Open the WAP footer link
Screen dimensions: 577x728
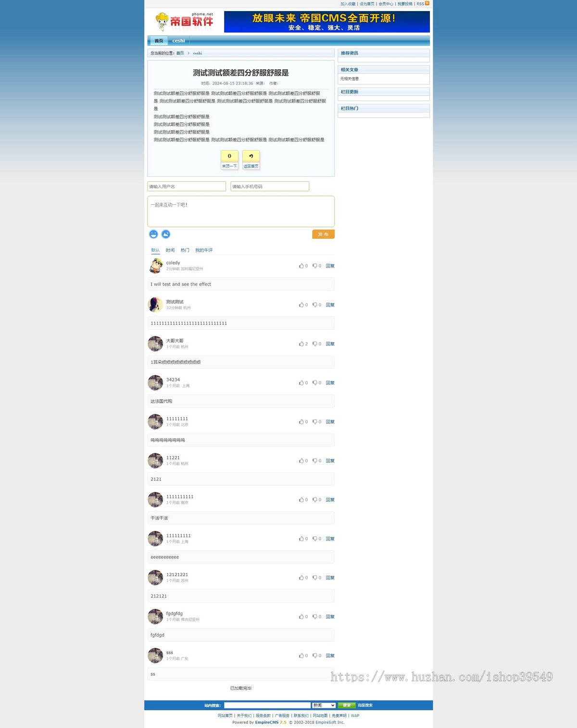[355, 716]
